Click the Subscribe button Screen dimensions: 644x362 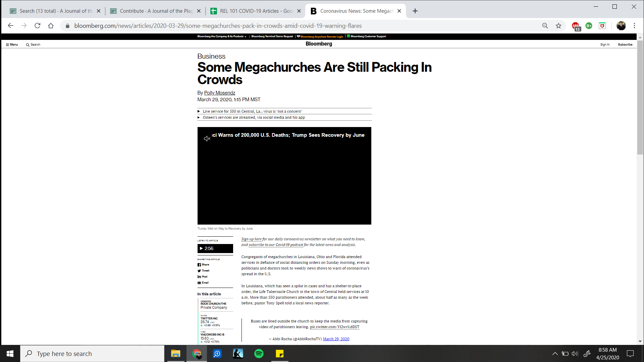click(625, 45)
